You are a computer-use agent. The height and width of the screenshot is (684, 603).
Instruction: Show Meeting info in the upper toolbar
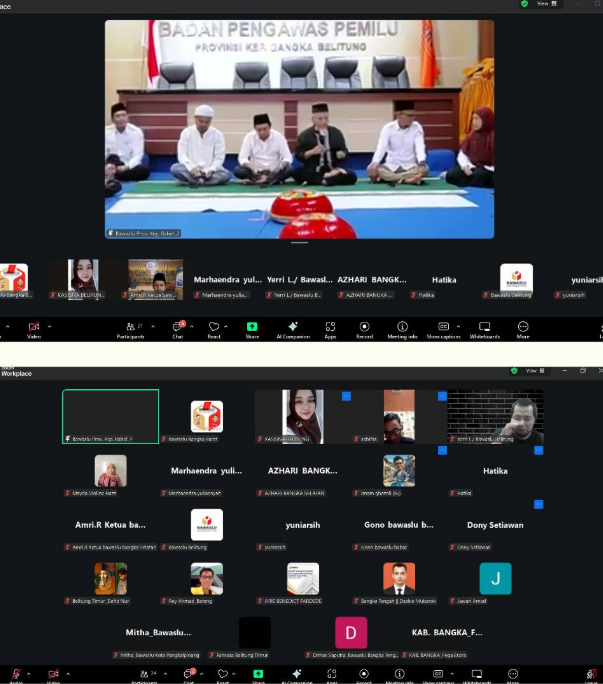pos(402,329)
